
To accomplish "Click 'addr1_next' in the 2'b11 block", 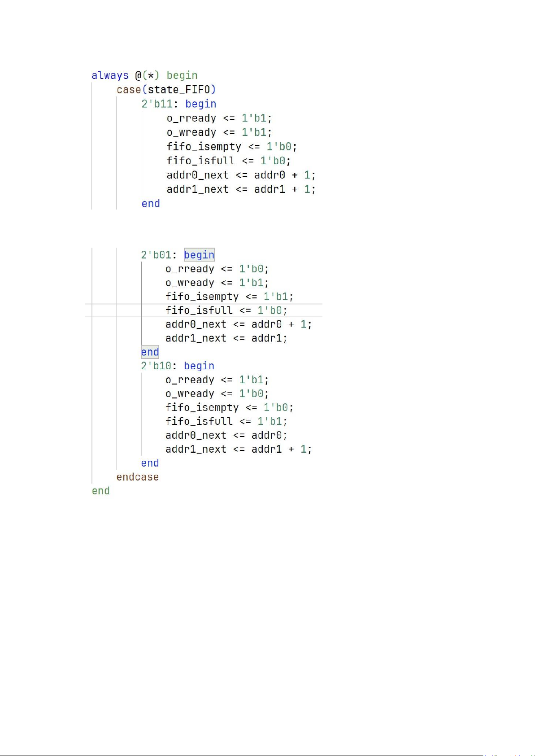I will (x=197, y=189).
